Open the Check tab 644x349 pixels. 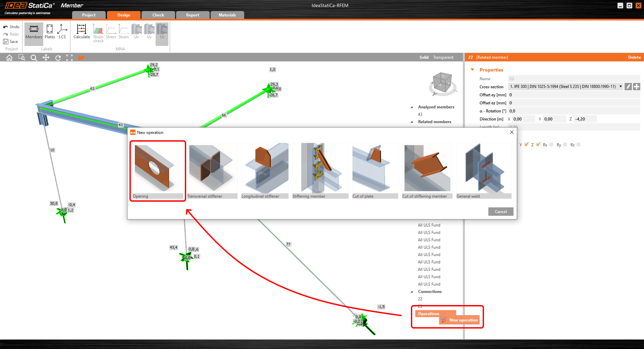click(158, 15)
